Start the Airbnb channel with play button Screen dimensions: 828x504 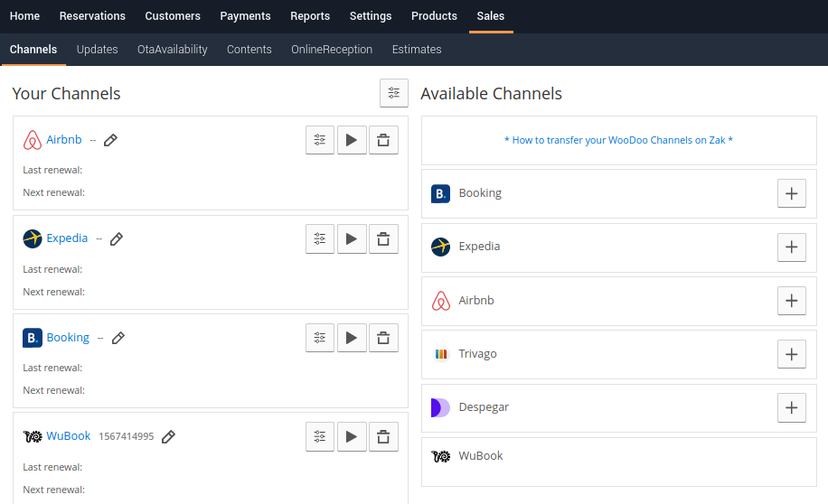352,140
